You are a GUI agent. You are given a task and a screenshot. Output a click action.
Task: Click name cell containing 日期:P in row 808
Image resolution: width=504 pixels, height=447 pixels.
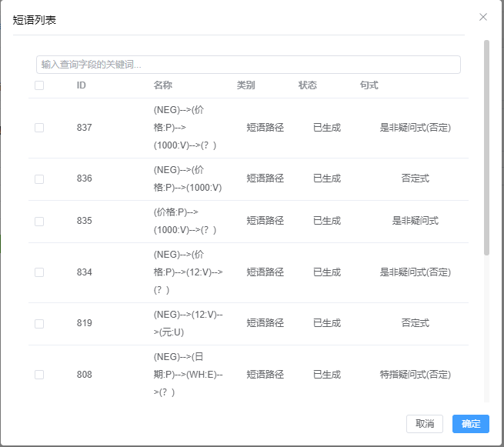click(188, 375)
